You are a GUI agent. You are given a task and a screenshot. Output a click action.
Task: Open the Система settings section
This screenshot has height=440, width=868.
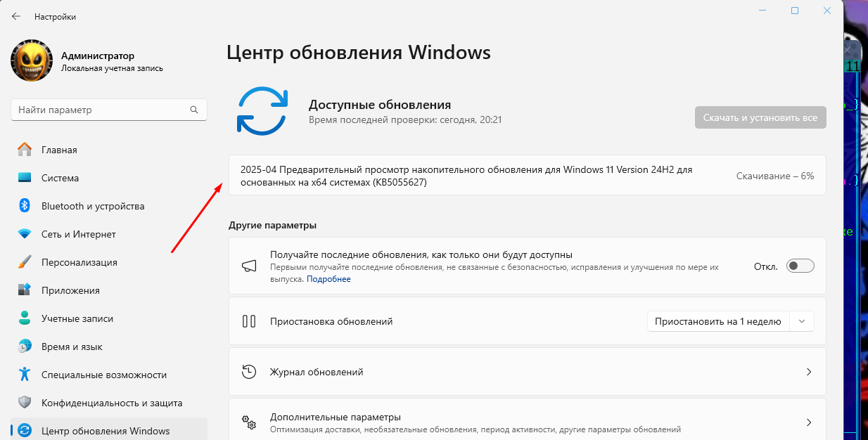click(x=109, y=178)
